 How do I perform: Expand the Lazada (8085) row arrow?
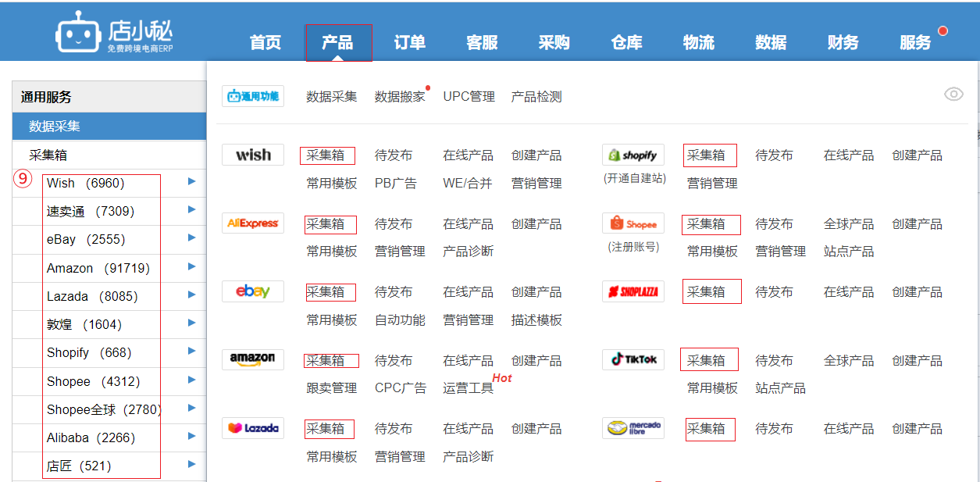191,295
